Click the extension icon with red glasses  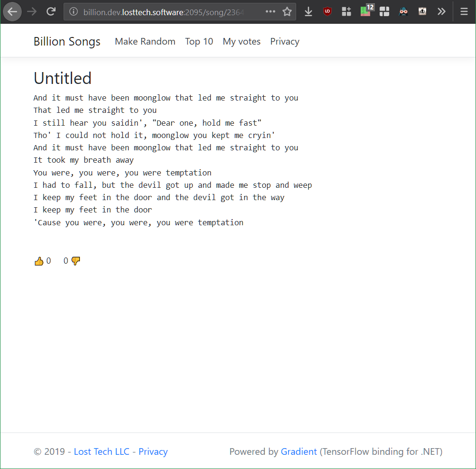coord(403,11)
